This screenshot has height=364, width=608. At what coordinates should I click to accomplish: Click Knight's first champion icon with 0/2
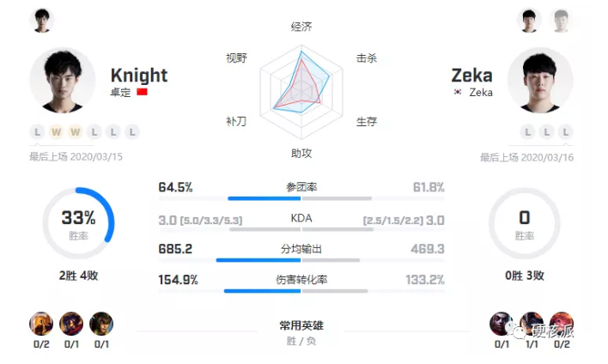pyautogui.click(x=41, y=324)
